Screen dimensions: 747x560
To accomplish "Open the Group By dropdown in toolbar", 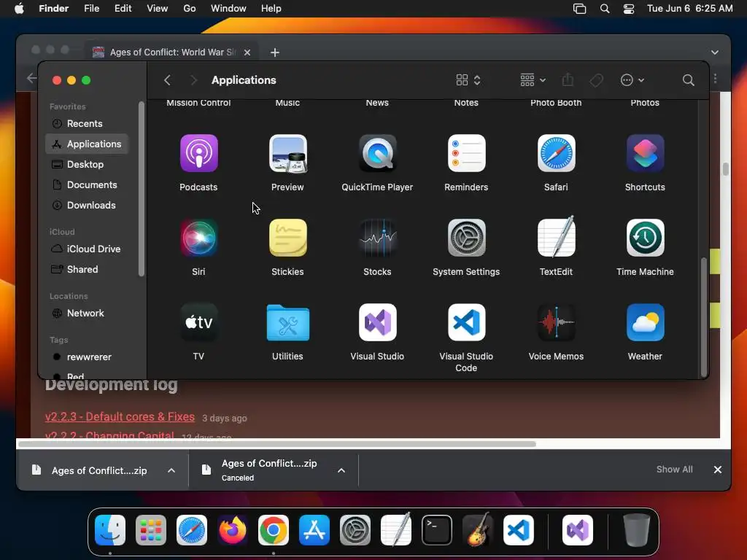I will pyautogui.click(x=533, y=80).
